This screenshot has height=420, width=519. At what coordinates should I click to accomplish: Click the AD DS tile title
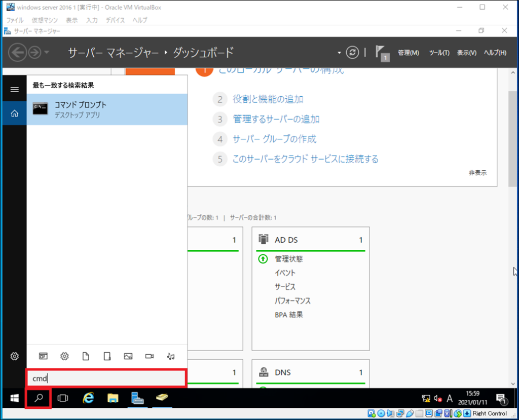click(x=286, y=240)
